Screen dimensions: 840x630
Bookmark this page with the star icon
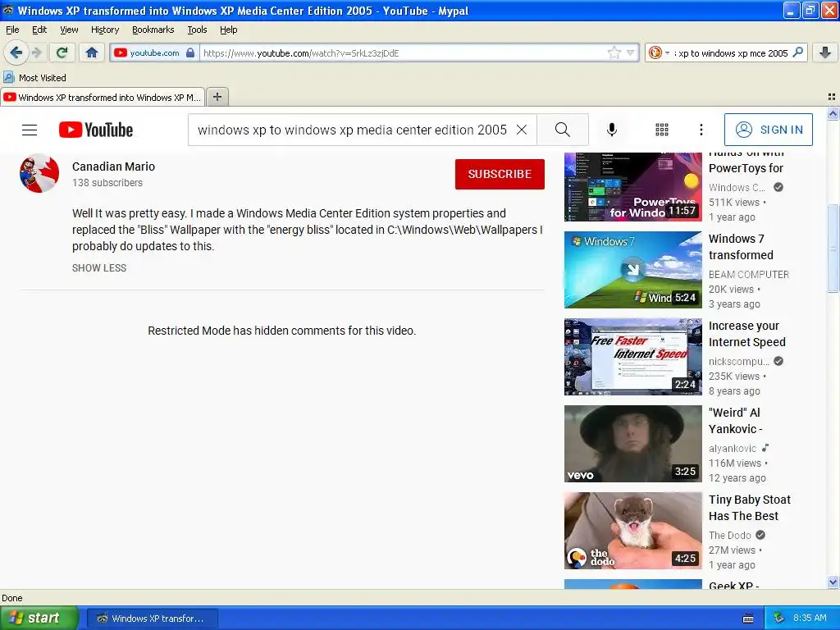[614, 52]
